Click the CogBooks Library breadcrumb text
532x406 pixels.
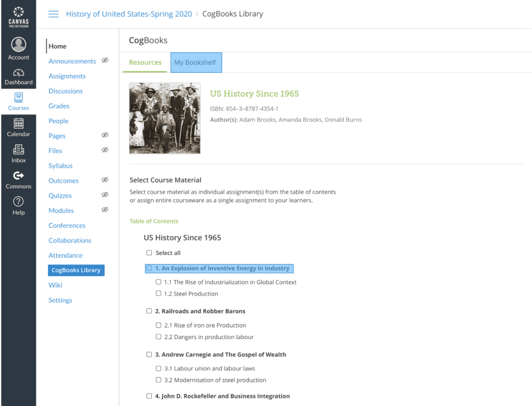[233, 14]
